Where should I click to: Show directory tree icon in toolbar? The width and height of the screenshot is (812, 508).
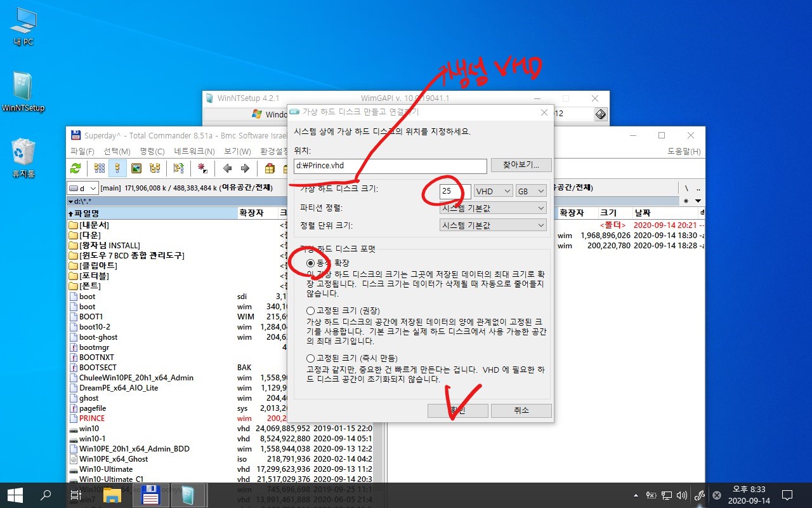pyautogui.click(x=154, y=168)
